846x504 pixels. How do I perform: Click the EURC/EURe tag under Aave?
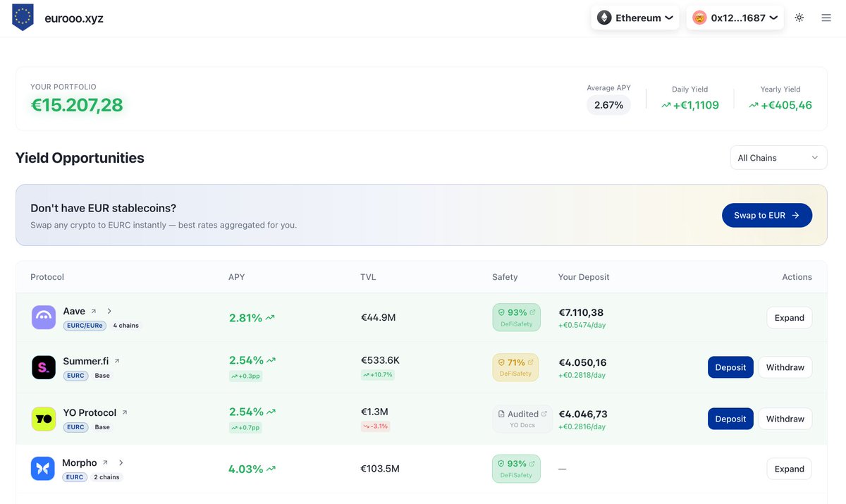[85, 326]
